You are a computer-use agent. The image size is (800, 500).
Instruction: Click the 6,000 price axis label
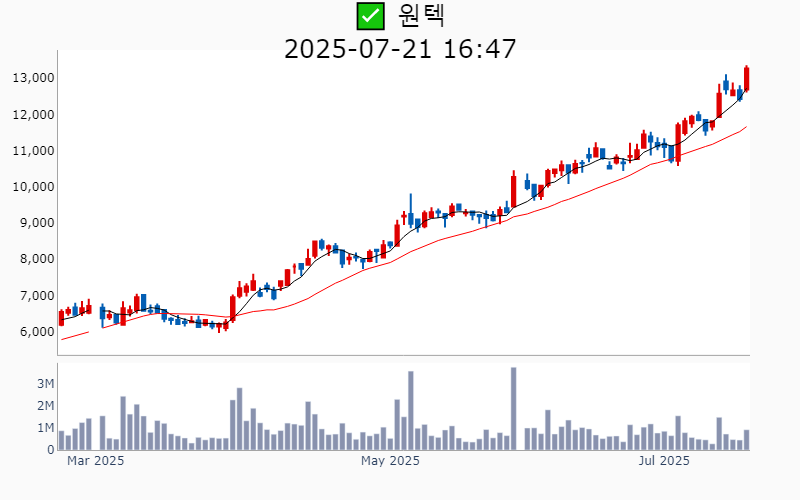tap(36, 332)
